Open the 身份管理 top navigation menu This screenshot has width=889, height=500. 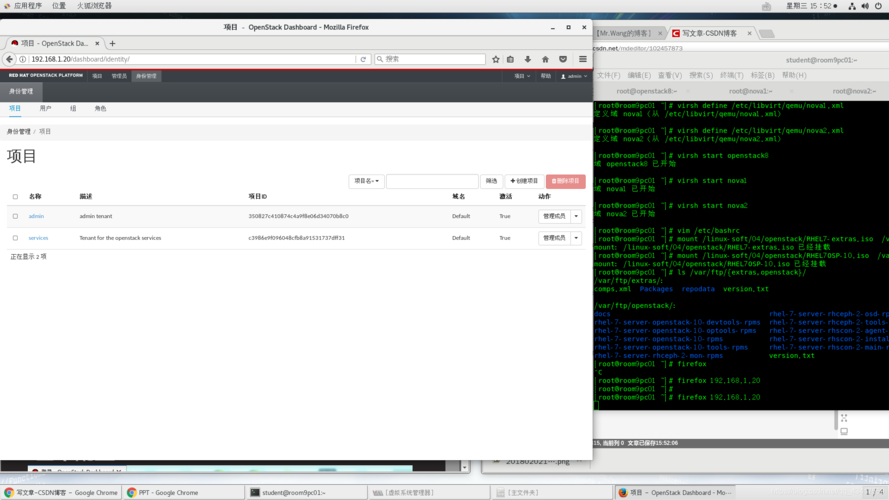pyautogui.click(x=146, y=76)
